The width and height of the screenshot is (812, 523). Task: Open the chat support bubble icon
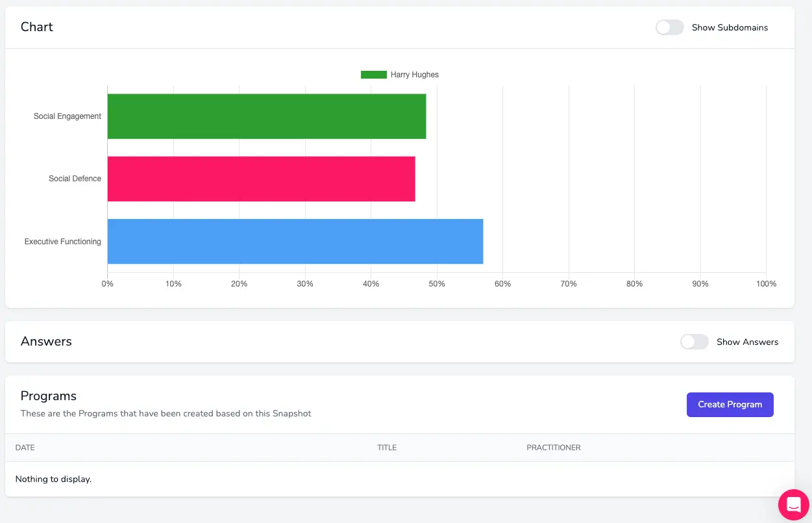(794, 505)
